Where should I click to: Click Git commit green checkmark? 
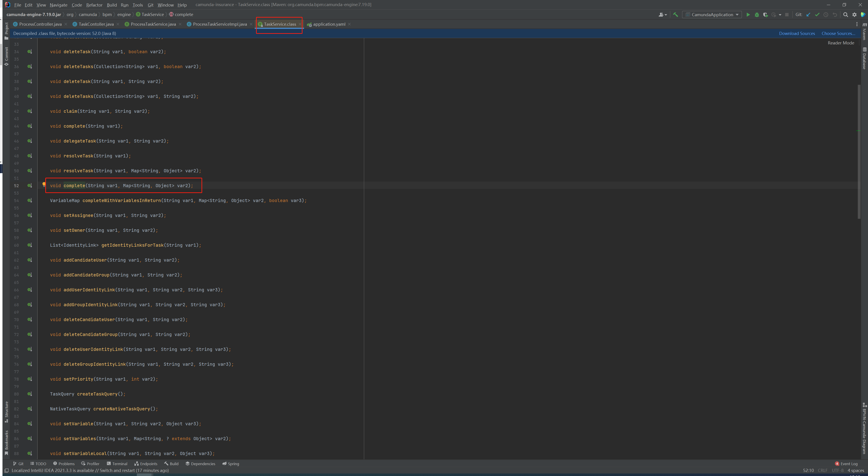[817, 14]
